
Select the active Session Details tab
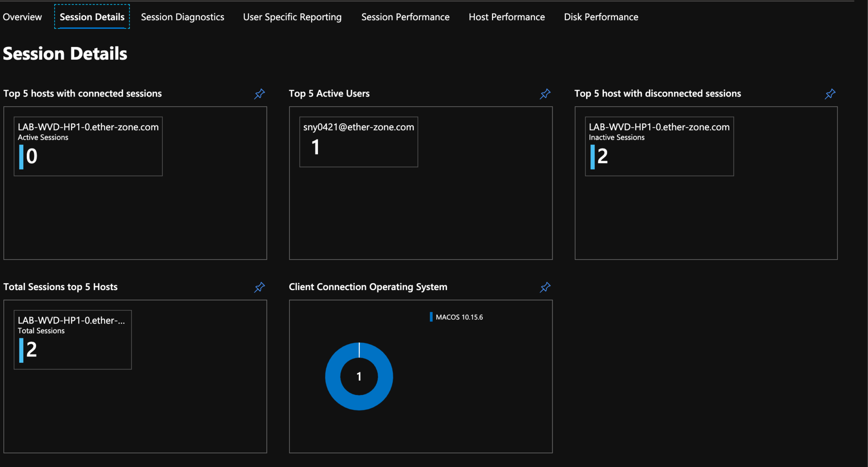[92, 17]
